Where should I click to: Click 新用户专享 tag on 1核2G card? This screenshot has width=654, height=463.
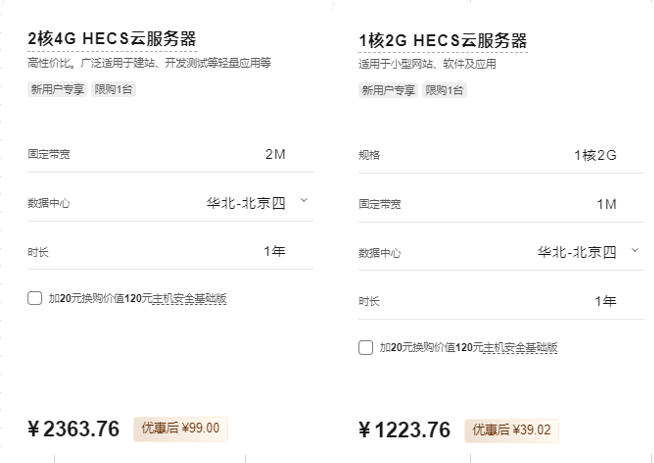(388, 90)
